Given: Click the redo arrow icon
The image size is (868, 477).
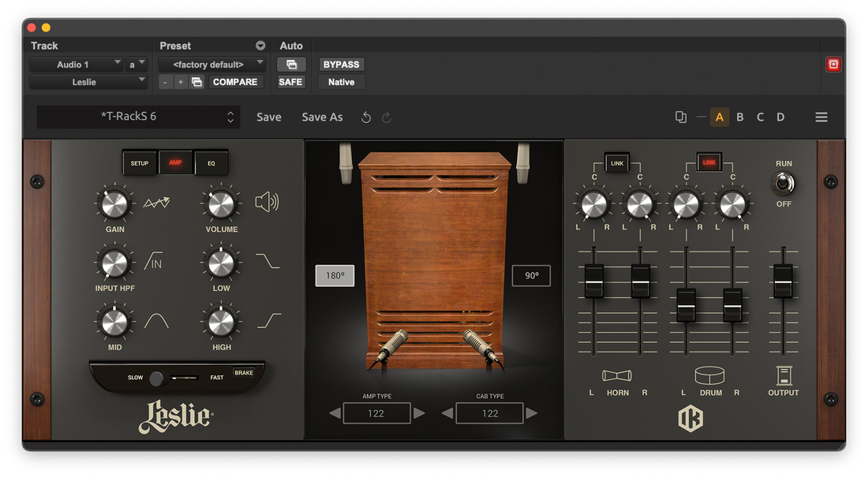Looking at the screenshot, I should pyautogui.click(x=387, y=117).
